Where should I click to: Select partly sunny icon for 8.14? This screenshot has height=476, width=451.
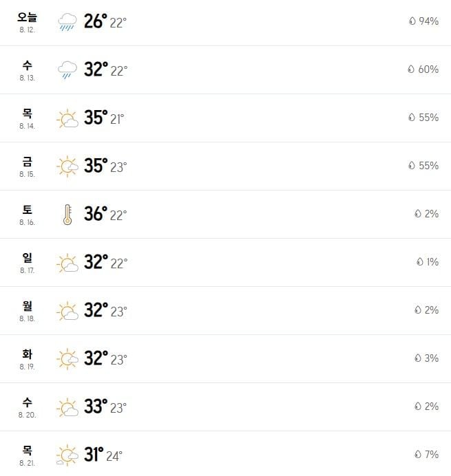(x=67, y=118)
